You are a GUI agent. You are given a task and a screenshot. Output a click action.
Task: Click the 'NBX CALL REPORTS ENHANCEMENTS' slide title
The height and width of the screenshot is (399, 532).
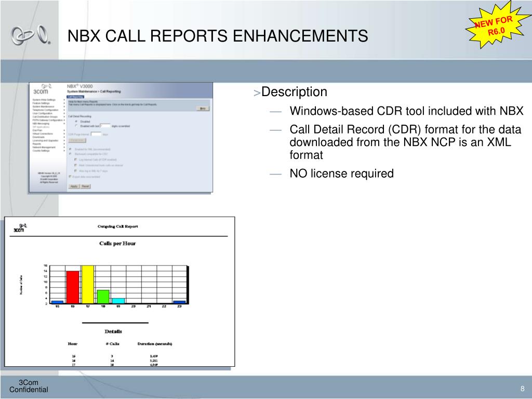(x=218, y=36)
